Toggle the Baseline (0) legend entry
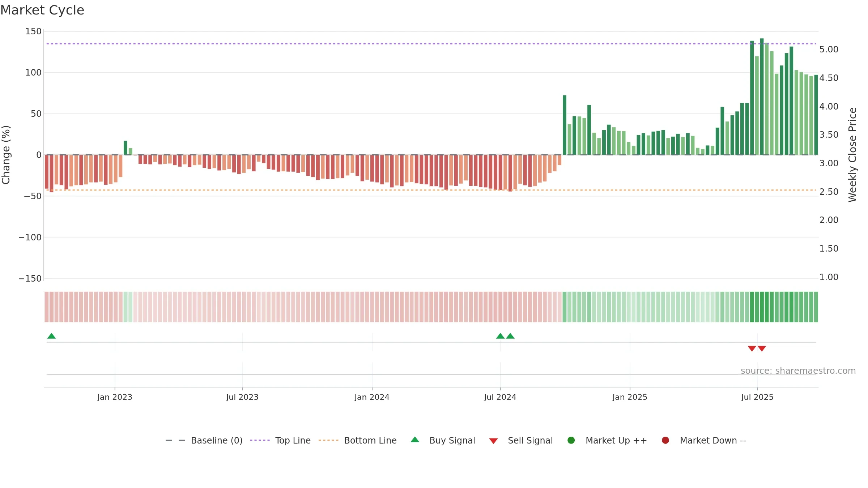 point(204,440)
